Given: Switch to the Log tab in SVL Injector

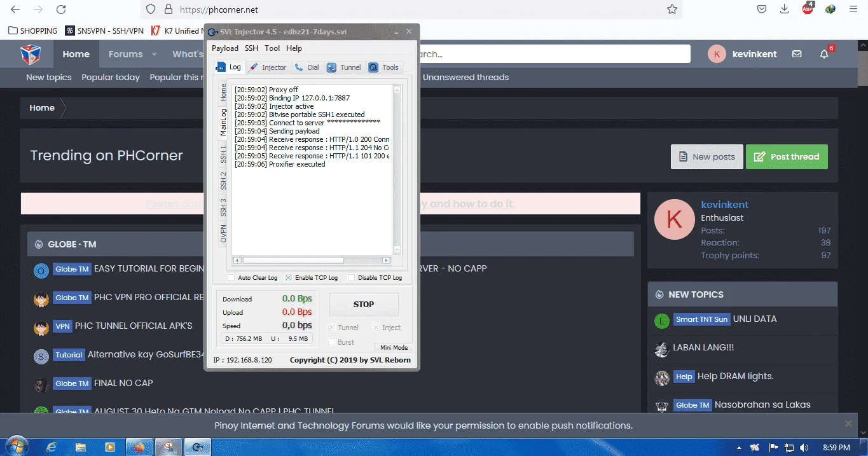Looking at the screenshot, I should 228,67.
